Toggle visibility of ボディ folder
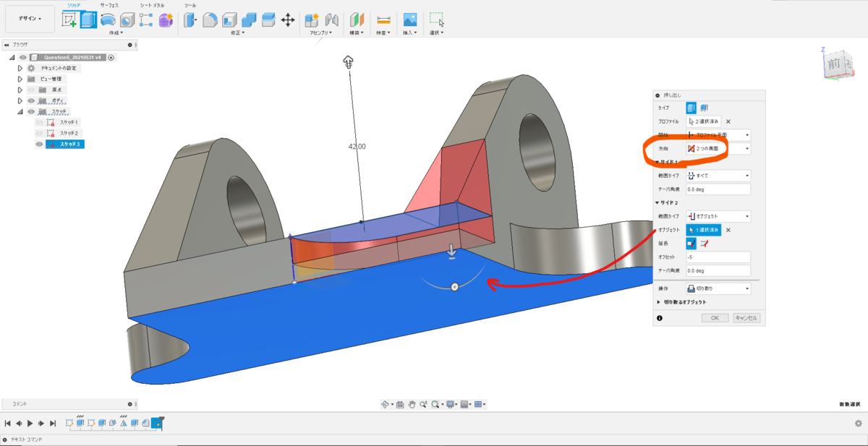This screenshot has width=868, height=446. pyautogui.click(x=32, y=100)
